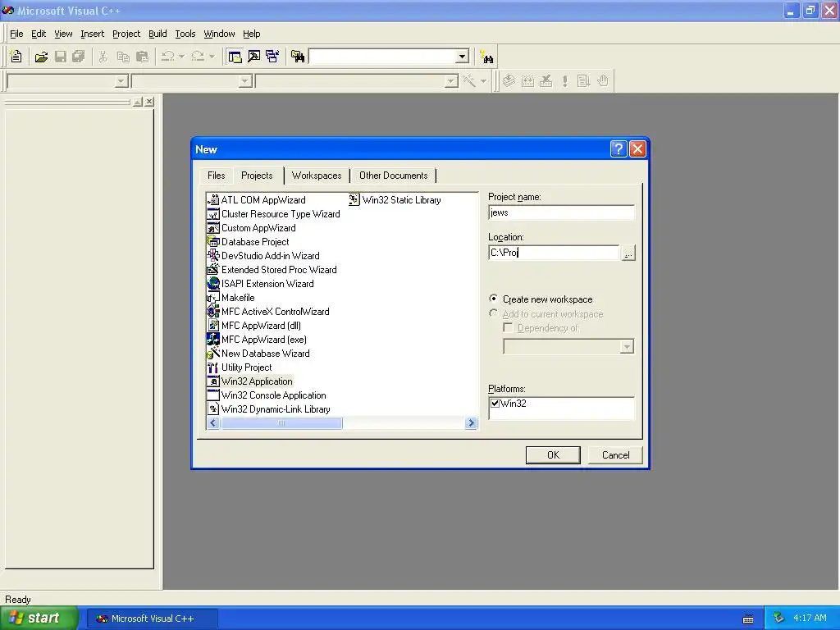Open the Redo history dropdown arrow
Screen dimensions: 840x630
[212, 57]
